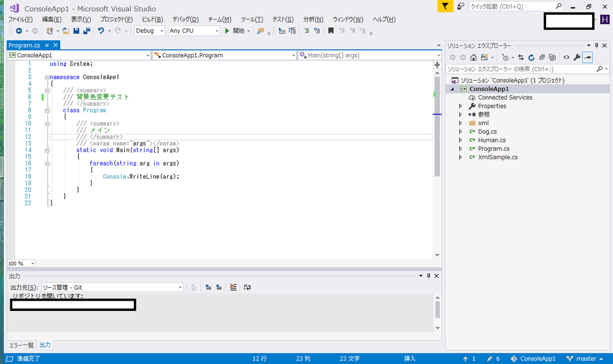Toggle Preview Selected Items in Solution Explorer
Screen dimensions: 613x364
click(587, 57)
